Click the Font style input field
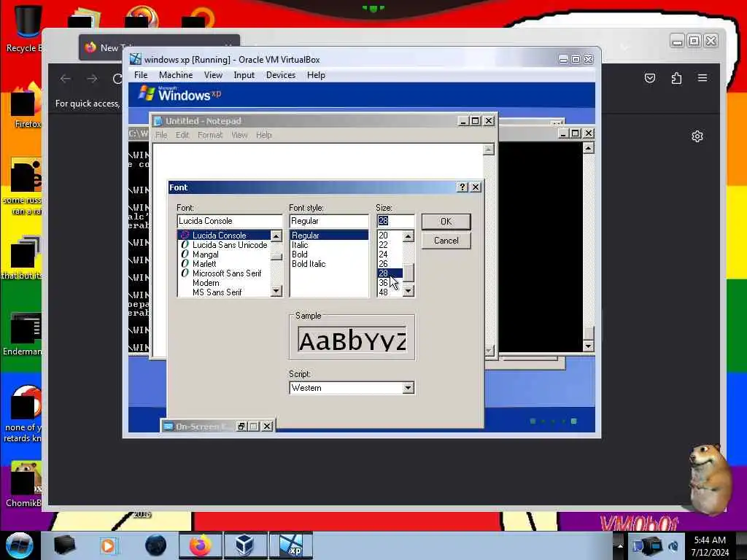The image size is (747, 560). pyautogui.click(x=329, y=221)
